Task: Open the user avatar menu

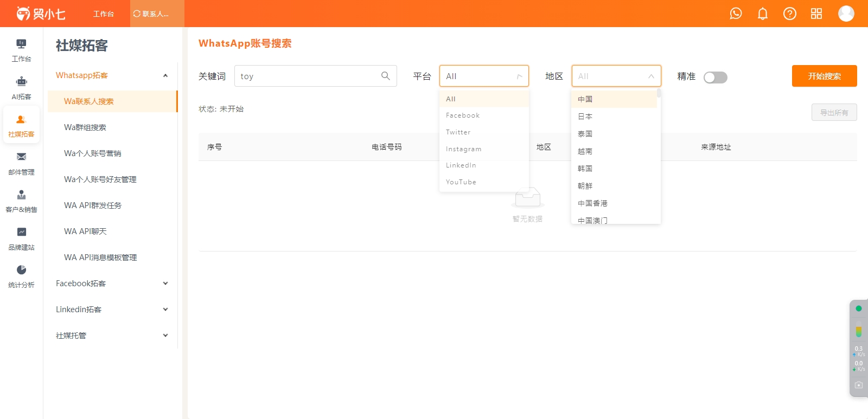Action: tap(846, 14)
